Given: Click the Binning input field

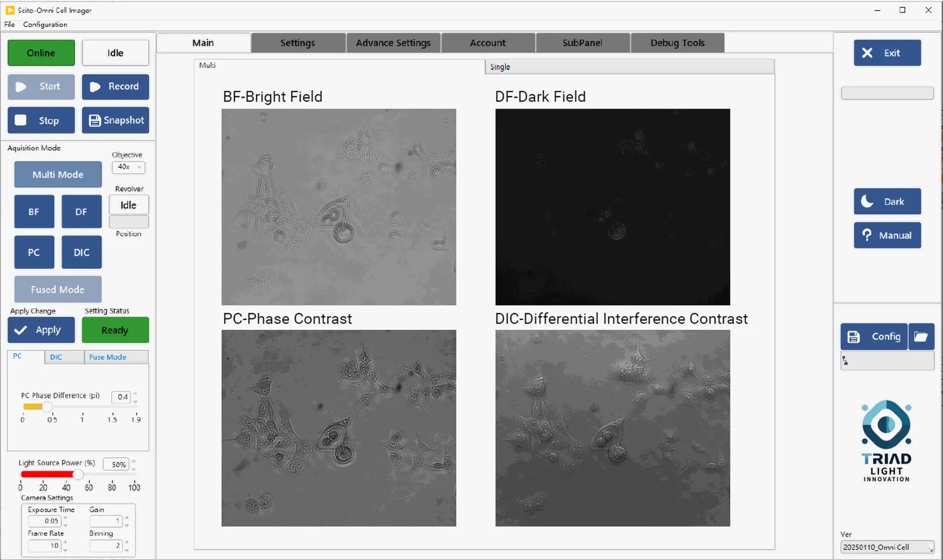Looking at the screenshot, I should click(x=106, y=546).
